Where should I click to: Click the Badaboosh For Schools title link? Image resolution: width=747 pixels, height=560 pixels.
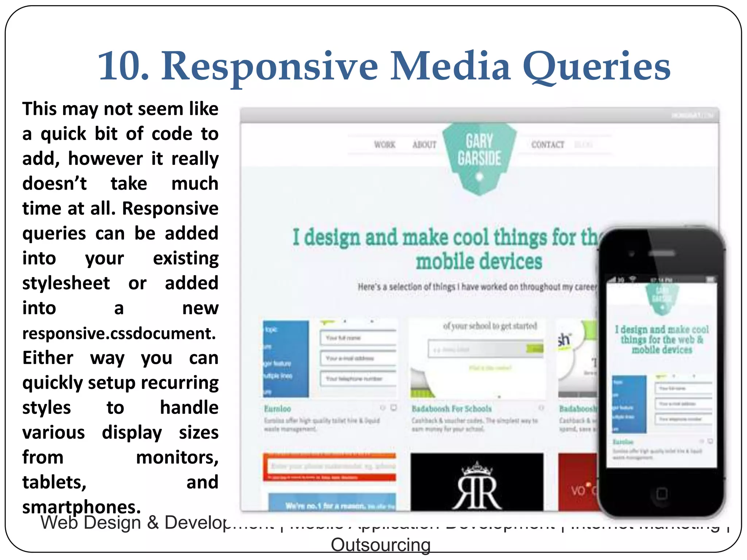pos(452,409)
